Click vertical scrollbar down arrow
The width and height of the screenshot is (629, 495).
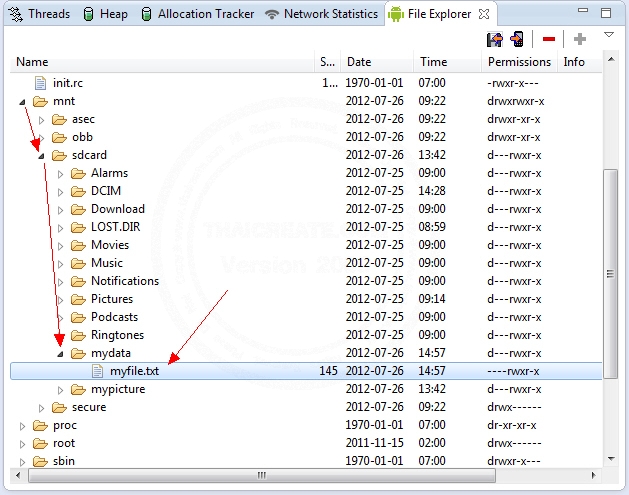tap(611, 459)
